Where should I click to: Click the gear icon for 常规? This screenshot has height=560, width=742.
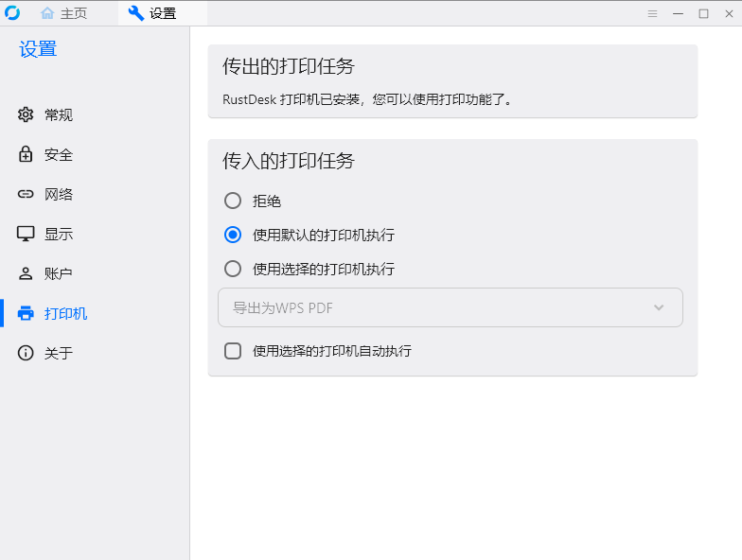pyautogui.click(x=26, y=114)
